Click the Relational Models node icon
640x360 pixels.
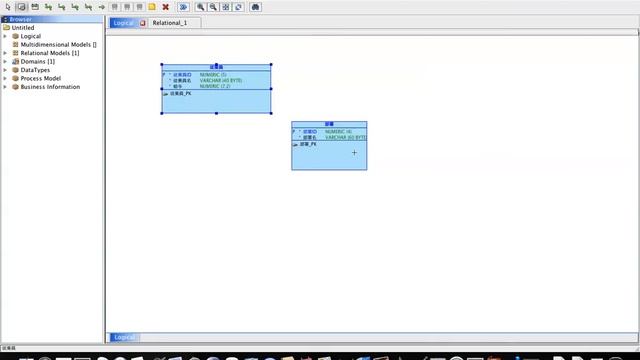click(x=16, y=53)
